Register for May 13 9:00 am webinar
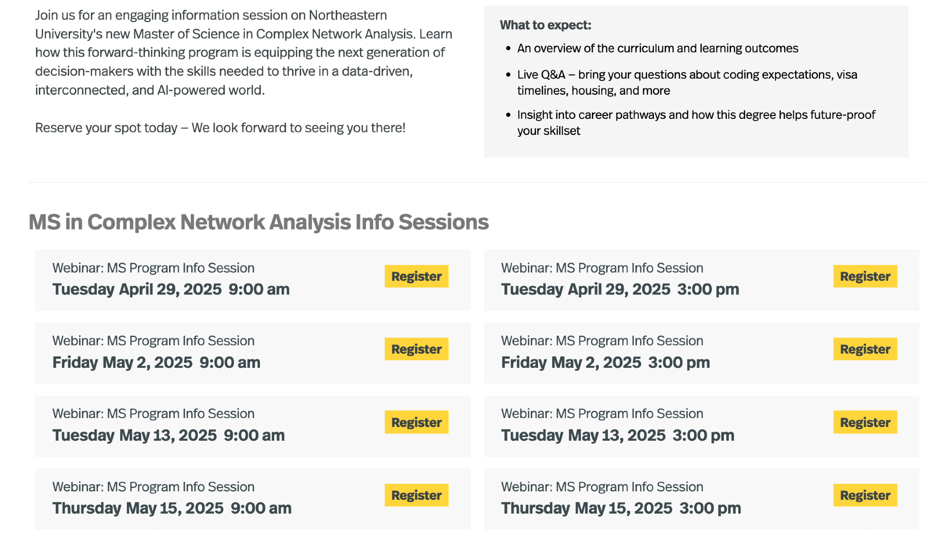The image size is (947, 560). 416,422
